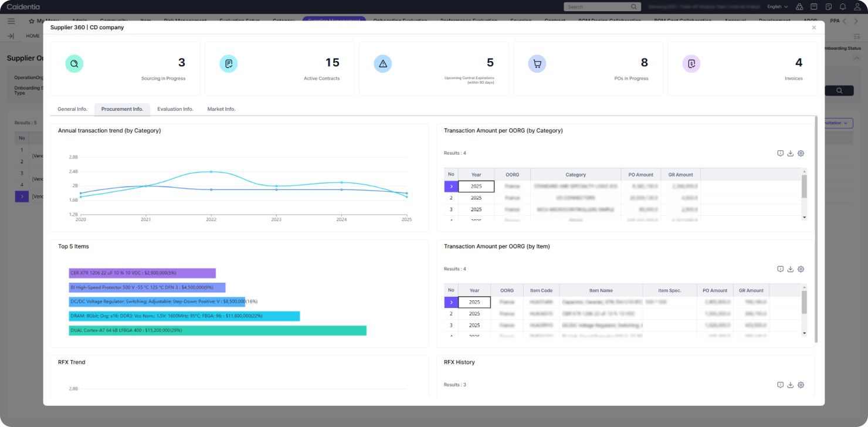Download the Transaction Amount by Category table
868x427 pixels.
tap(790, 153)
